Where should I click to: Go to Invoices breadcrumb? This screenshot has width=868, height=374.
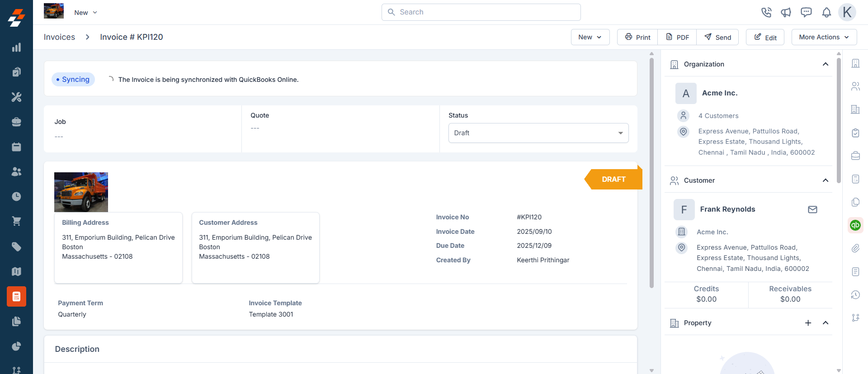(x=59, y=37)
